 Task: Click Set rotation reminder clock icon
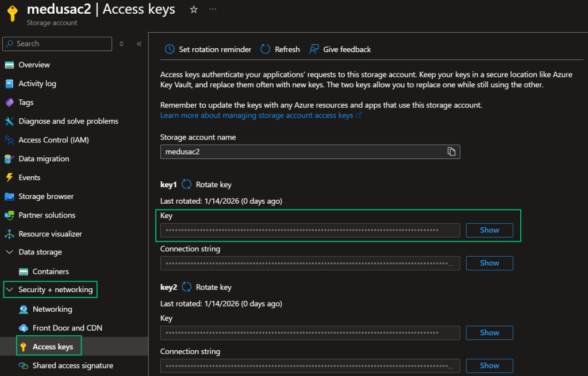(x=170, y=49)
